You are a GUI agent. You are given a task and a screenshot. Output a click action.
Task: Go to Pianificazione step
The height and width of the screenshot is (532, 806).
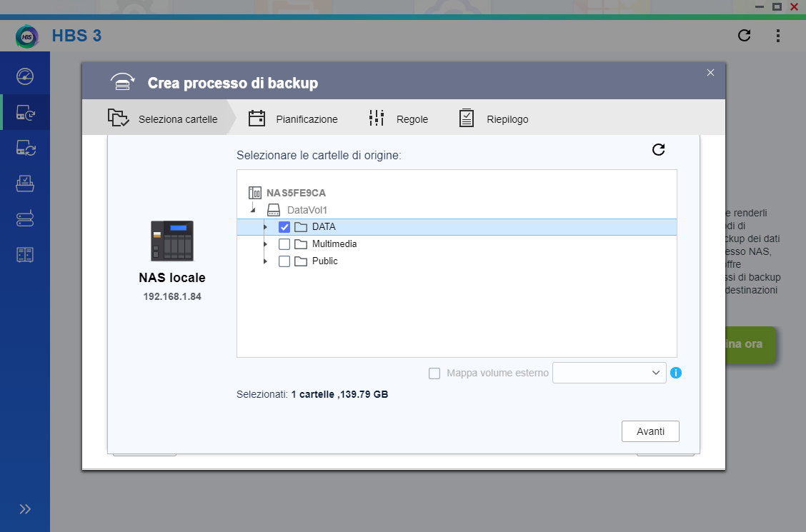coord(294,118)
